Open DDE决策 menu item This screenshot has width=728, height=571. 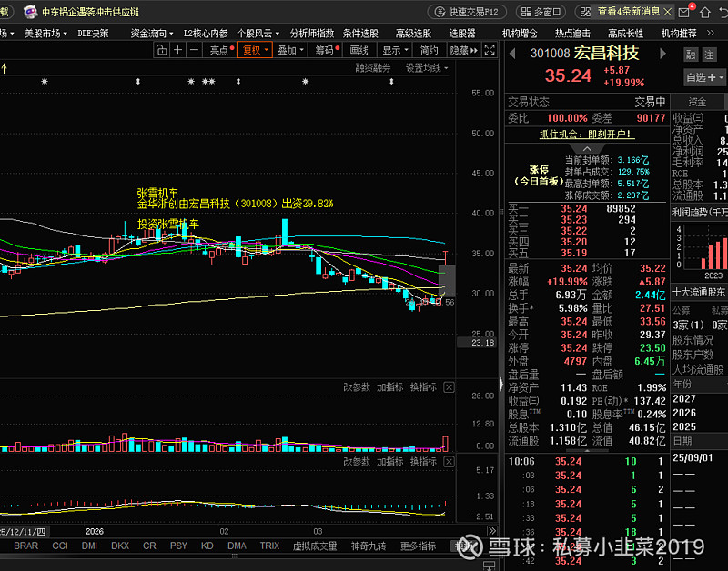93,34
